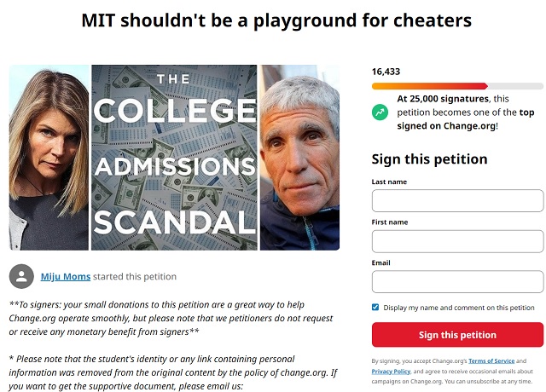Image resolution: width=546 pixels, height=392 pixels.
Task: Click the 'Sign this petition' section heading
Action: pyautogui.click(x=429, y=159)
